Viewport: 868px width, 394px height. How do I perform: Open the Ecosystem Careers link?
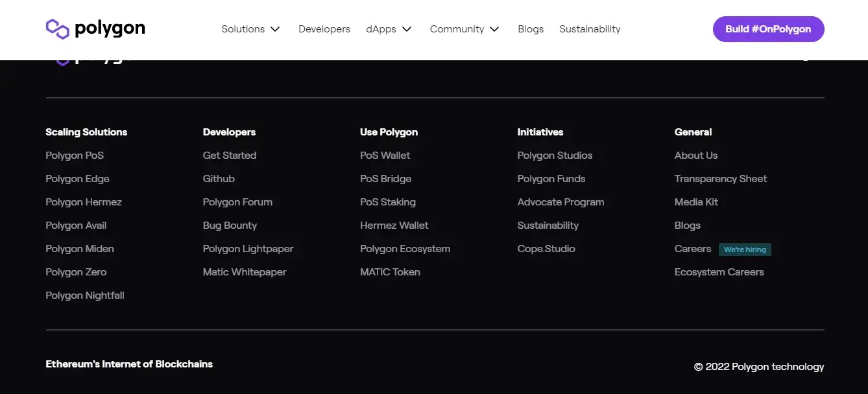coord(719,272)
